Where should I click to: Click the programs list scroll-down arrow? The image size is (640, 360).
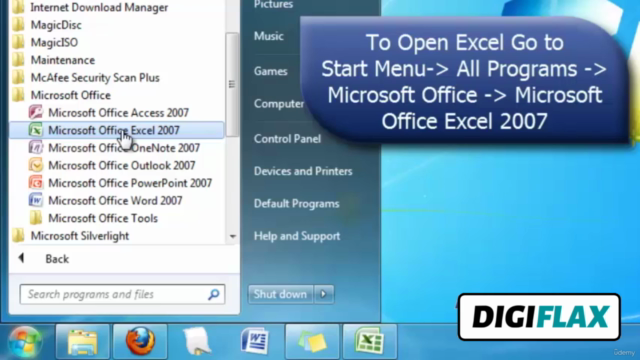[x=233, y=236]
